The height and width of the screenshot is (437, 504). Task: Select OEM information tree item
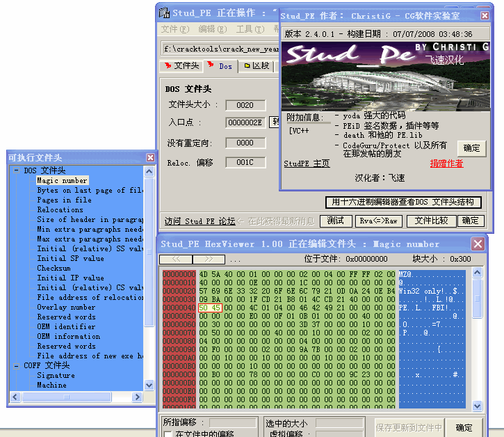click(68, 336)
